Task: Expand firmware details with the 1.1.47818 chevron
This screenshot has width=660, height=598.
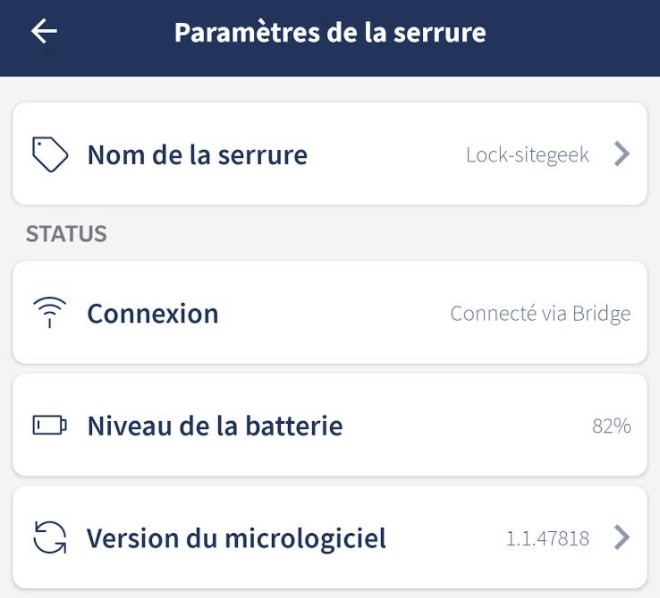Action: 622,538
